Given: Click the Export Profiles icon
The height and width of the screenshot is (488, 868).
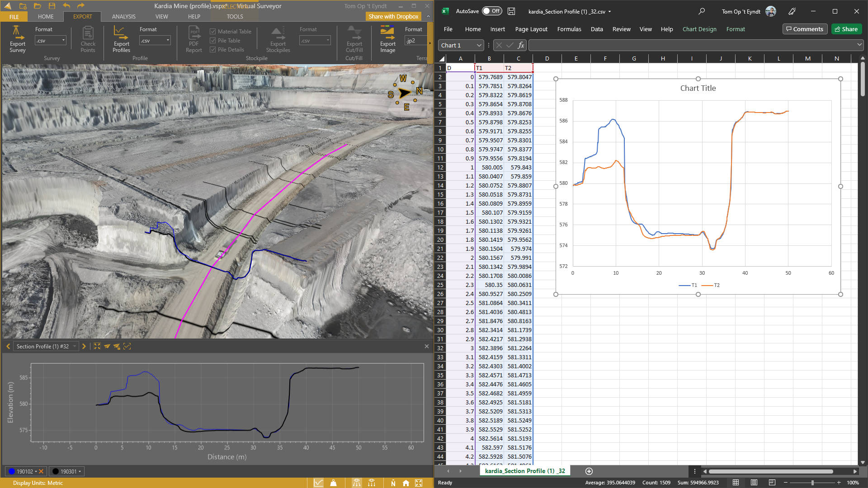Looking at the screenshot, I should point(121,38).
